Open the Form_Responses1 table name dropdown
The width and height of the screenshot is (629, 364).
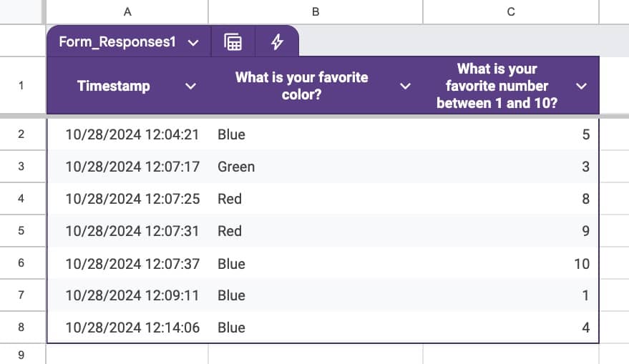click(192, 42)
